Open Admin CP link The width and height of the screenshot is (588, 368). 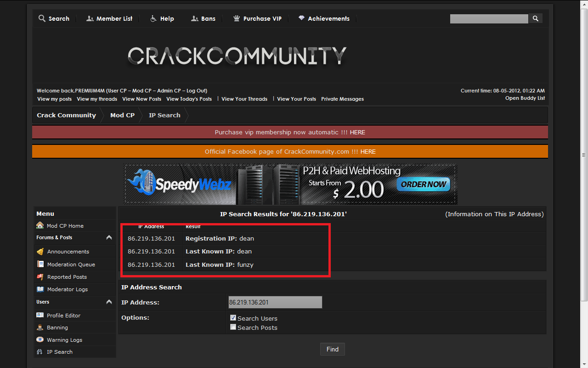169,91
